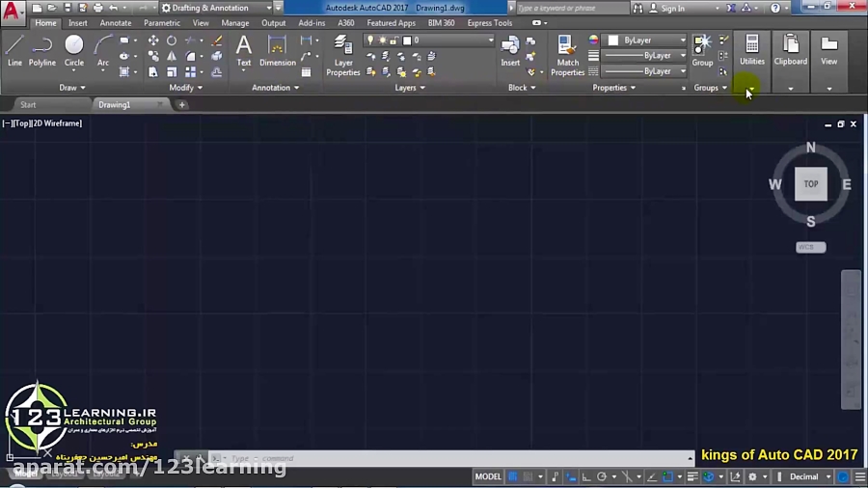Switch to the Start file tab
This screenshot has width=868, height=488.
(x=28, y=104)
